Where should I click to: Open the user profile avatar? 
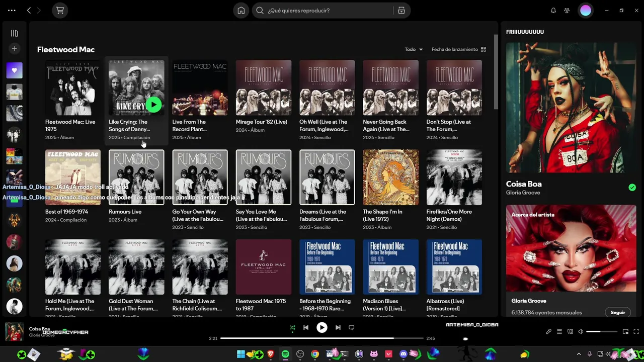point(585,11)
